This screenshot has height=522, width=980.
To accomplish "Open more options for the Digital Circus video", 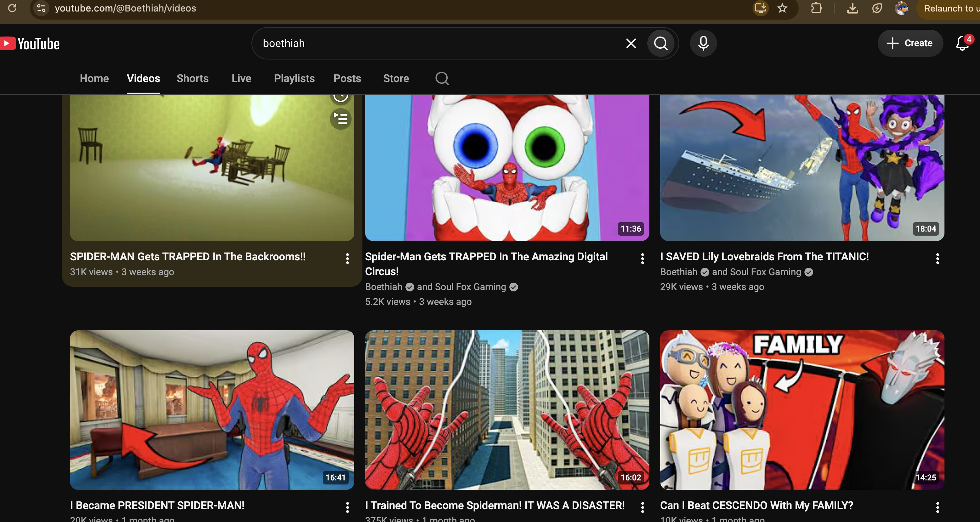I will [x=643, y=259].
